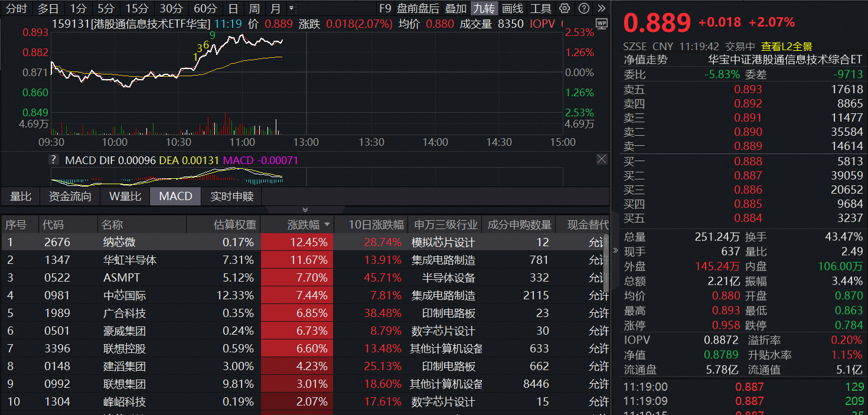Screen dimensions: 868x415
Task: Click the settings gear icon in the toolbar
Action: click(565, 8)
